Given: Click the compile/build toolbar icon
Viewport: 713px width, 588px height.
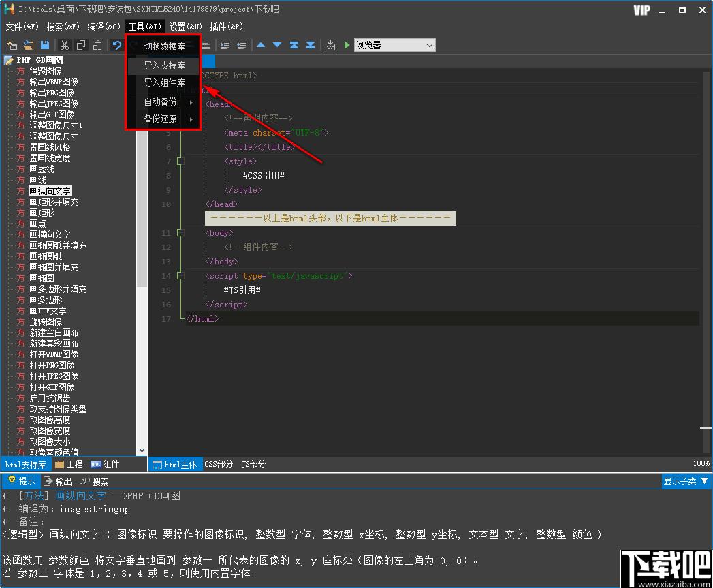Looking at the screenshot, I should [330, 45].
